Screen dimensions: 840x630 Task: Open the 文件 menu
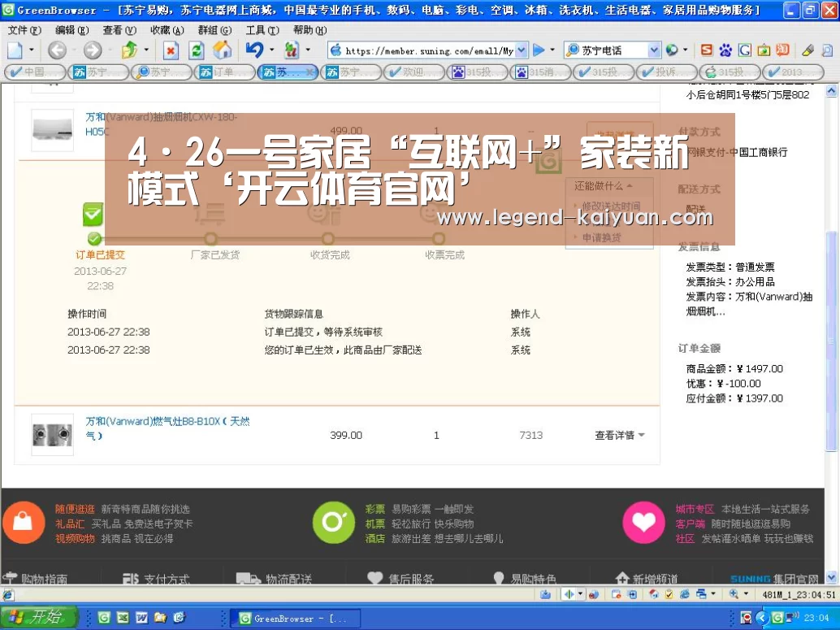click(x=24, y=30)
